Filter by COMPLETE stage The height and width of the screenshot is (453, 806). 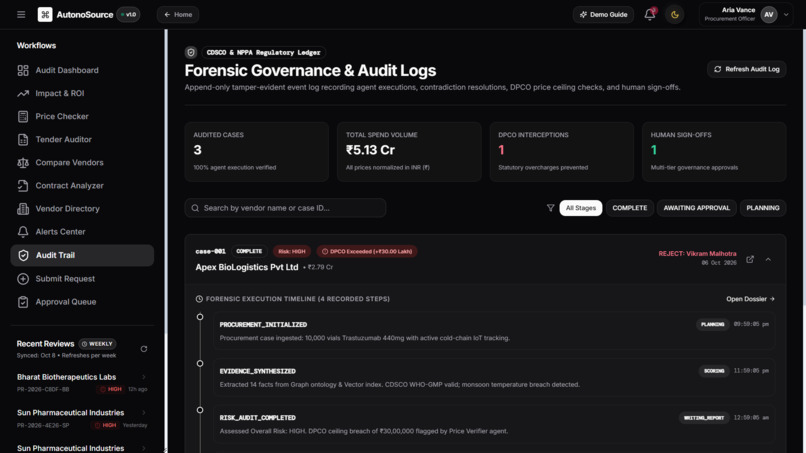coord(630,208)
